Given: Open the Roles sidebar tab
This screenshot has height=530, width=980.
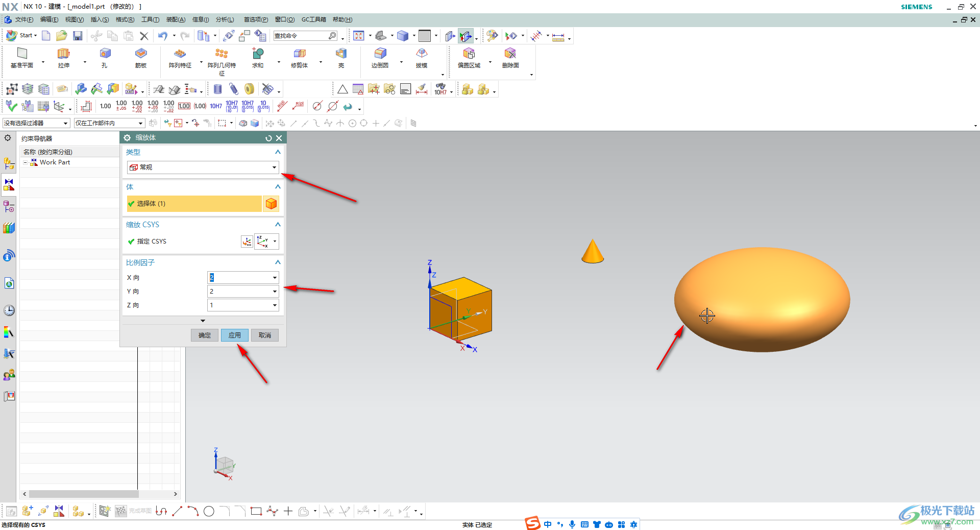Looking at the screenshot, I should tap(9, 375).
